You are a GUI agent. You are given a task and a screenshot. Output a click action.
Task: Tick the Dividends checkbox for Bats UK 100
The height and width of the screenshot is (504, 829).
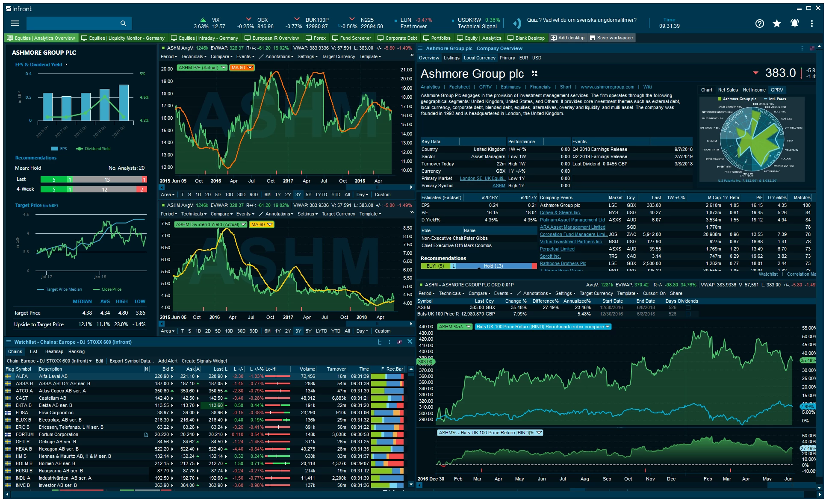[x=688, y=314]
